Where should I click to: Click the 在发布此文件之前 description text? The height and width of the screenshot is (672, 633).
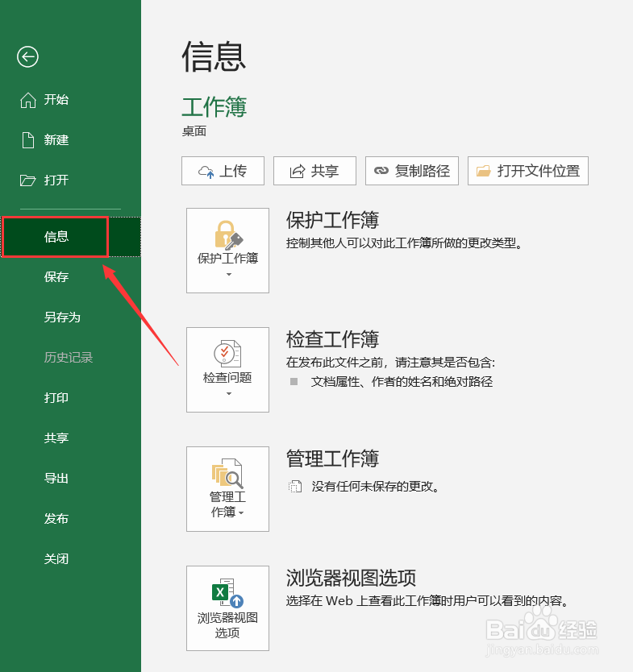pos(391,363)
